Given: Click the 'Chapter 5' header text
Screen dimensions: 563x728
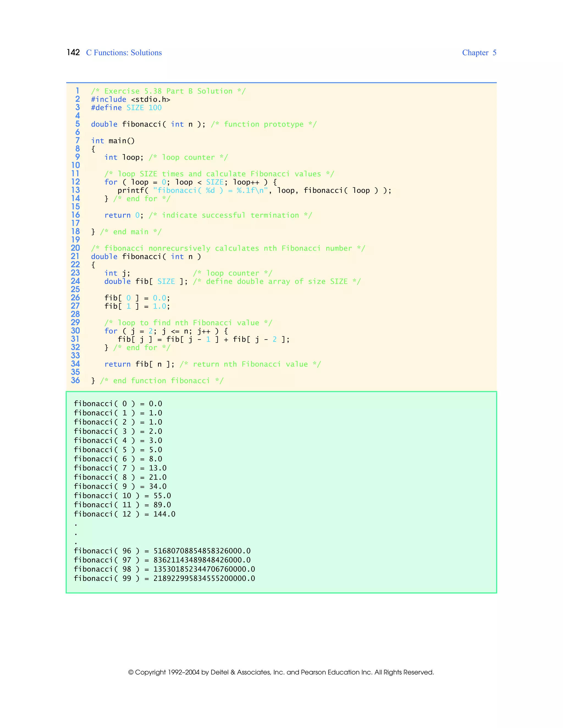Looking at the screenshot, I should pos(479,53).
